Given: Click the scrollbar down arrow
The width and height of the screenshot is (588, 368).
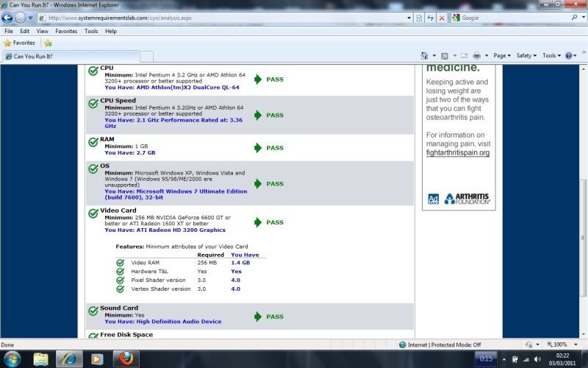Looking at the screenshot, I should click(x=583, y=334).
